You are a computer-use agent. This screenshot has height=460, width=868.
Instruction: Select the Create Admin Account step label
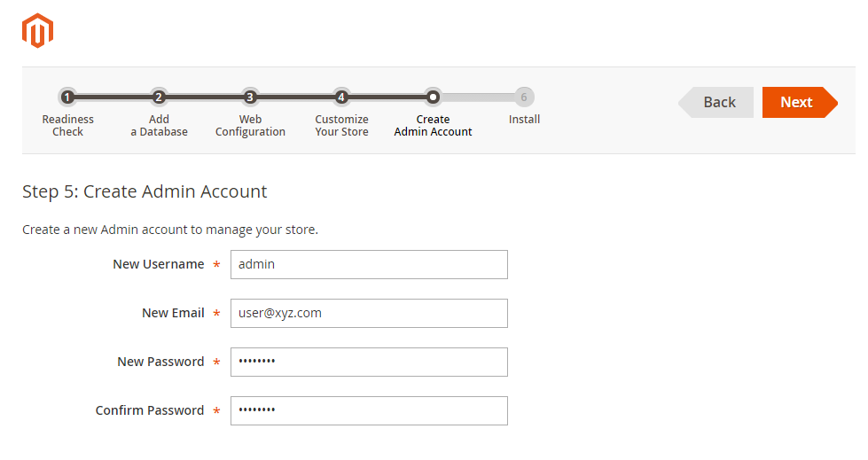pos(433,126)
